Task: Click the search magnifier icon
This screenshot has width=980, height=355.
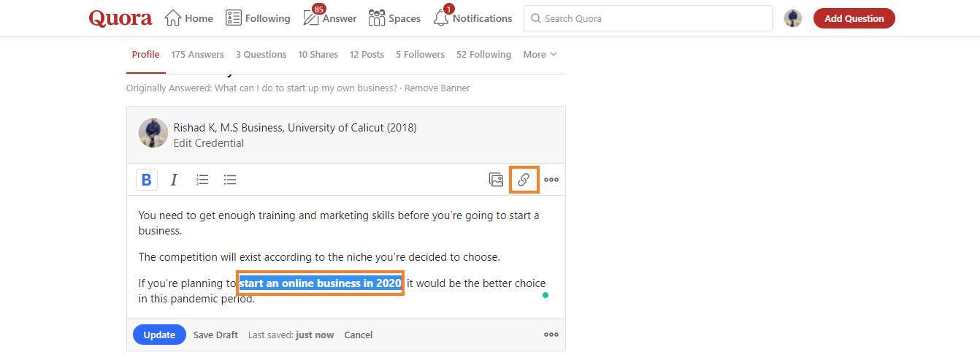Action: [x=535, y=18]
